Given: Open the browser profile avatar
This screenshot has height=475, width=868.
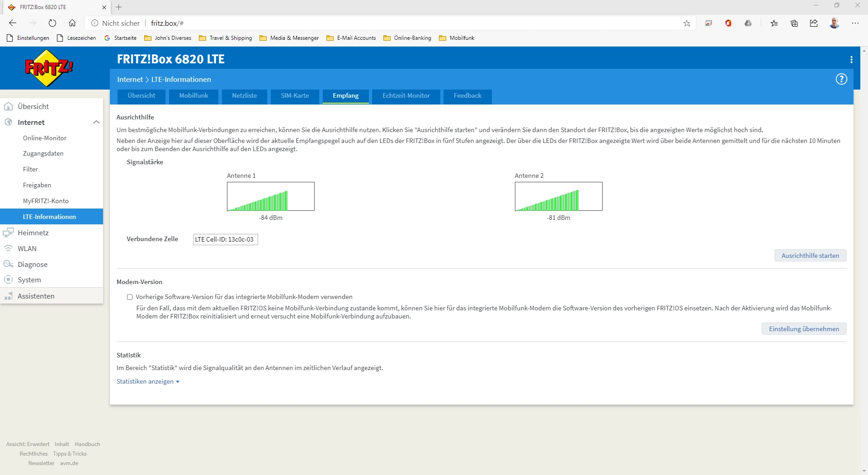Looking at the screenshot, I should click(x=835, y=23).
